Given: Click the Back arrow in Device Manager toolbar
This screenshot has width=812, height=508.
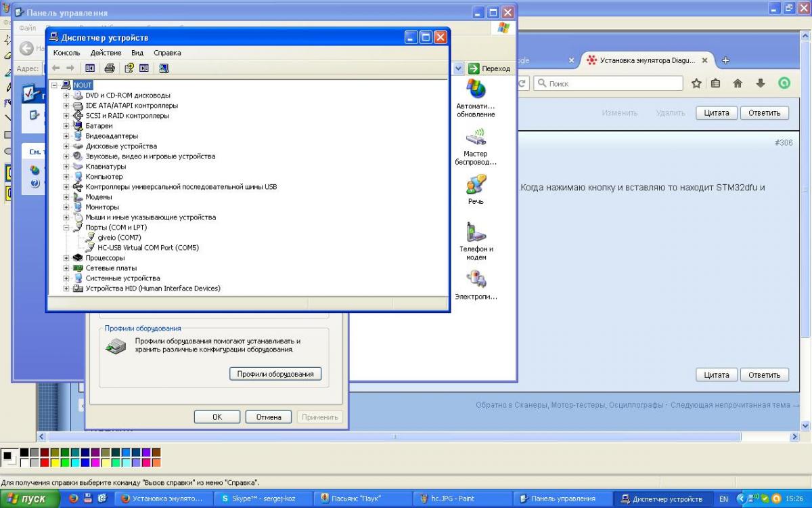Looking at the screenshot, I should point(56,68).
